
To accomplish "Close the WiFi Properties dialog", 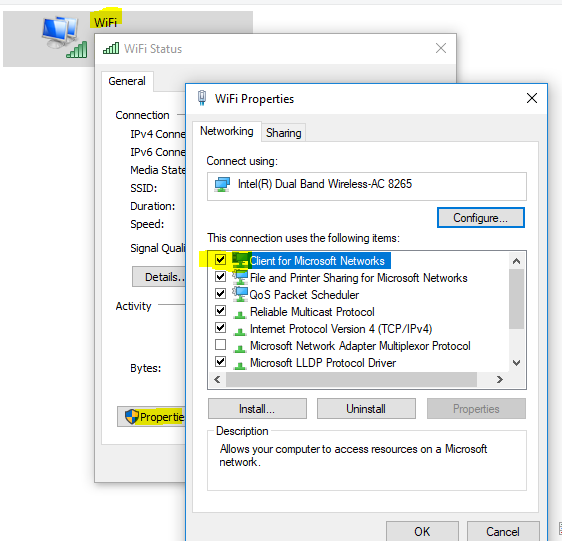I will point(532,98).
